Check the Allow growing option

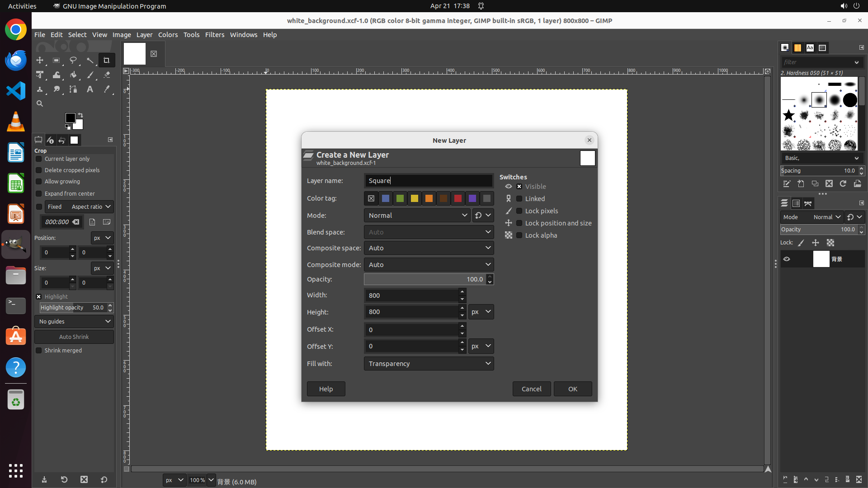39,182
